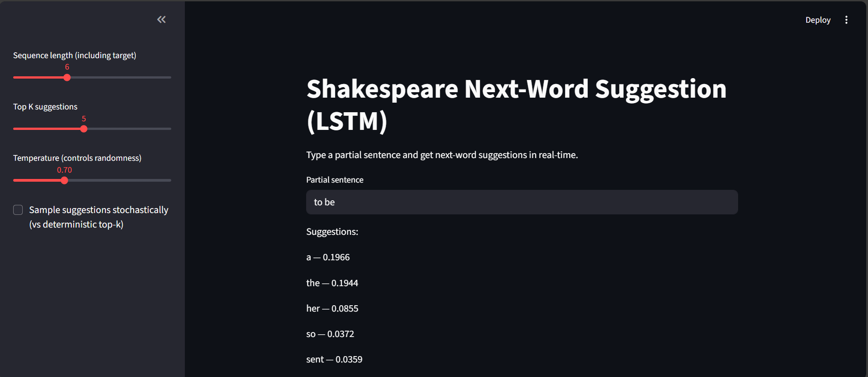This screenshot has height=377, width=868.
Task: Select the Temperature slider thumb at 0.70
Action: click(x=64, y=180)
